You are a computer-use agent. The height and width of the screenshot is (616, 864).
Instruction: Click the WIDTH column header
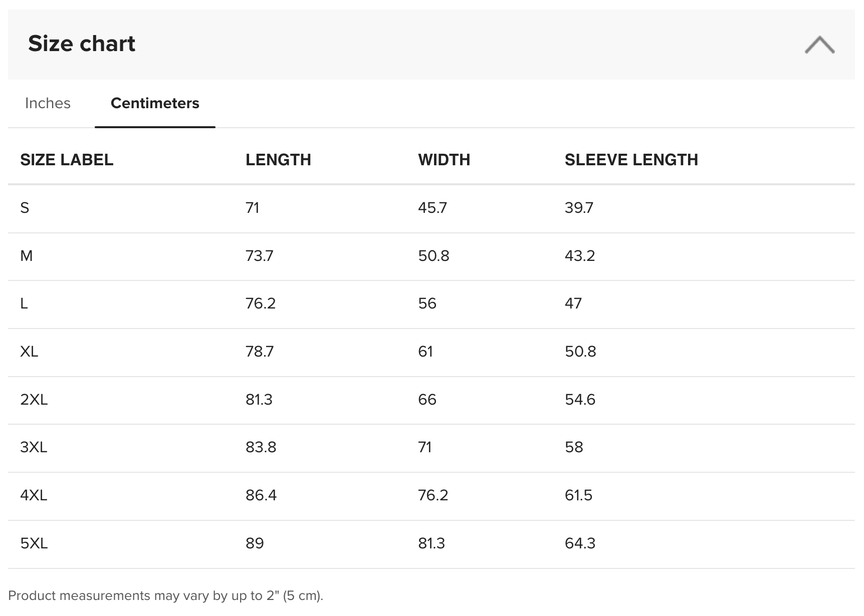pyautogui.click(x=444, y=160)
